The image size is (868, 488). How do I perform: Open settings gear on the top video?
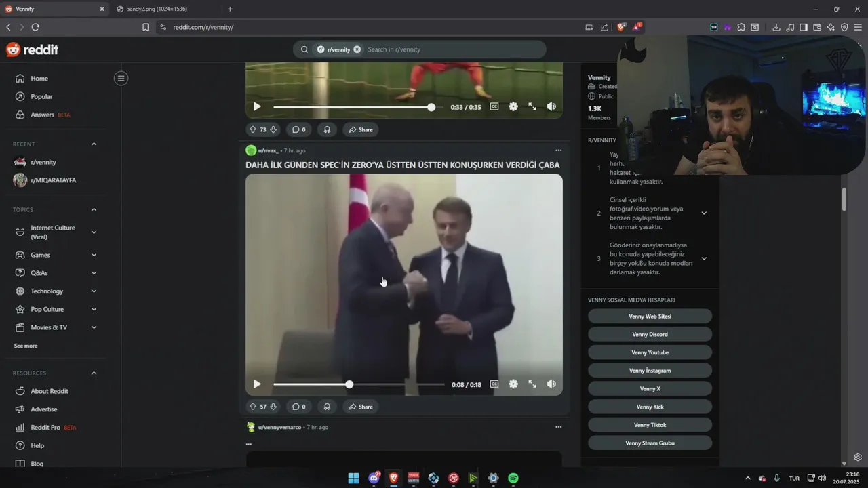pyautogui.click(x=513, y=106)
